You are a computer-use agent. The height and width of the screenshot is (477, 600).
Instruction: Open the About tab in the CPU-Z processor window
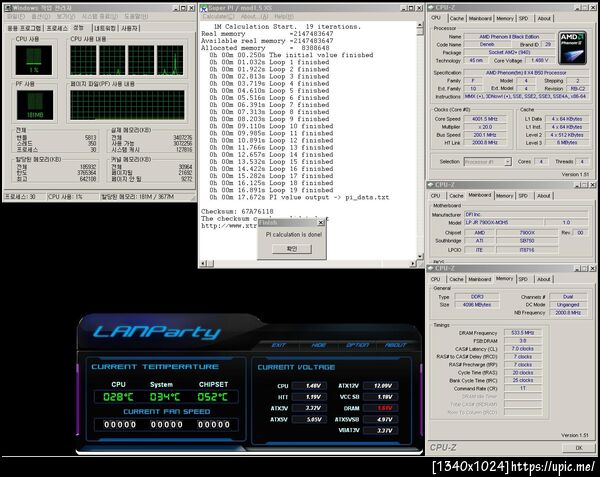pos(544,18)
